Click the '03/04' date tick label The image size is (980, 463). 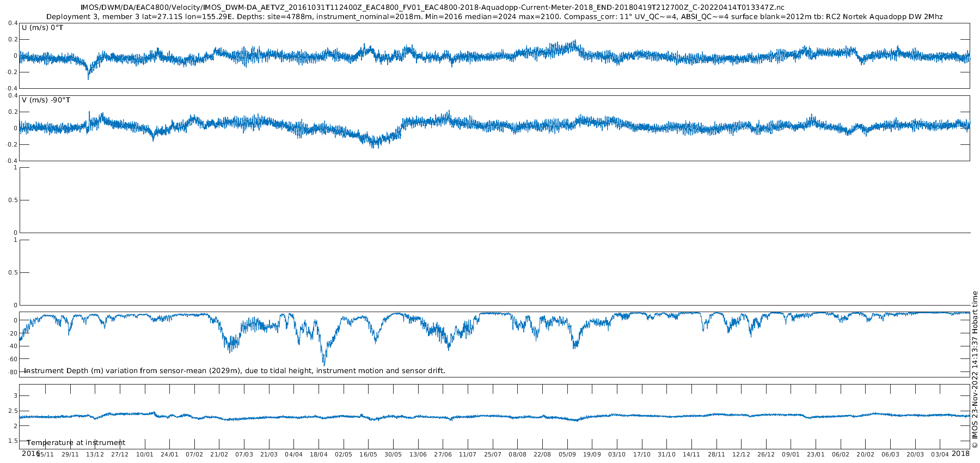[940, 454]
